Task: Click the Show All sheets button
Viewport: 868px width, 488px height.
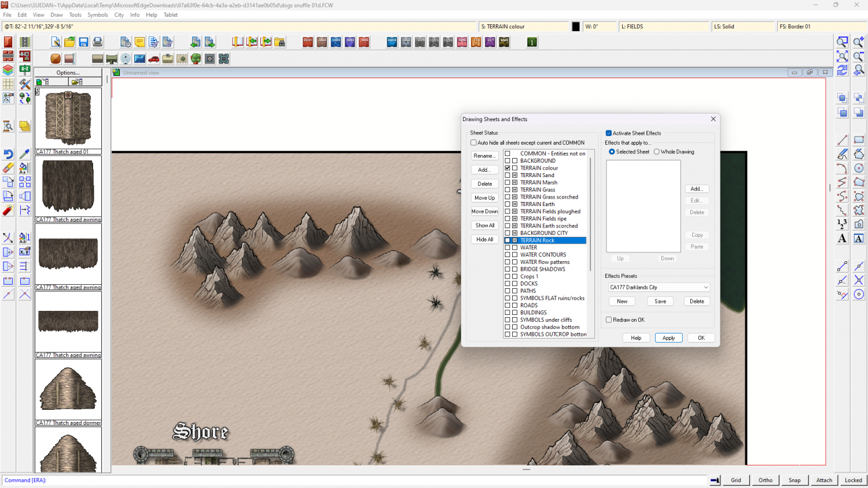Action: point(484,225)
